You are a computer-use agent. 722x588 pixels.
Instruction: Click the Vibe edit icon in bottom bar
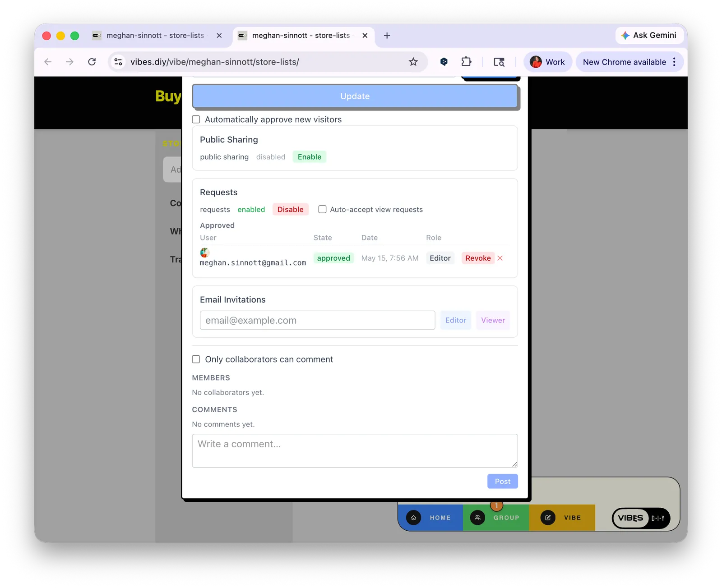click(x=548, y=518)
